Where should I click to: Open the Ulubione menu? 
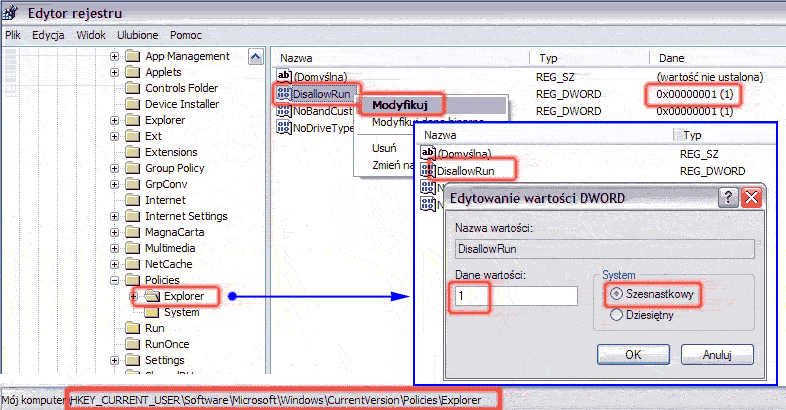(x=137, y=34)
